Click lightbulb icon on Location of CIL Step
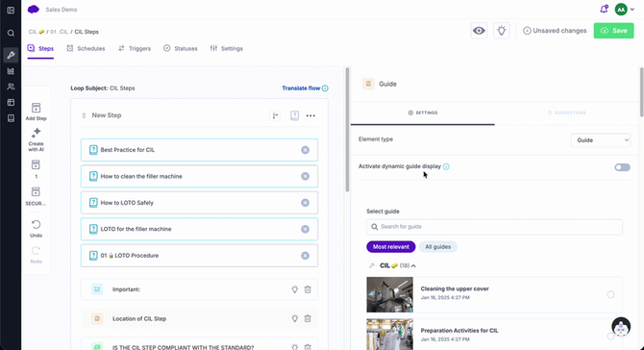This screenshot has width=644, height=350. (x=294, y=318)
